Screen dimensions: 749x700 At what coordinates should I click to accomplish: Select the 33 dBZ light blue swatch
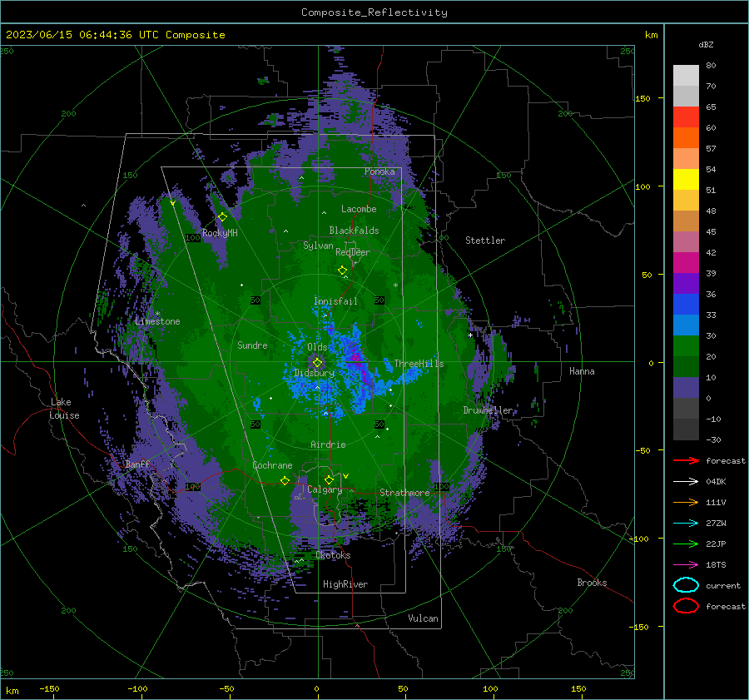686,325
